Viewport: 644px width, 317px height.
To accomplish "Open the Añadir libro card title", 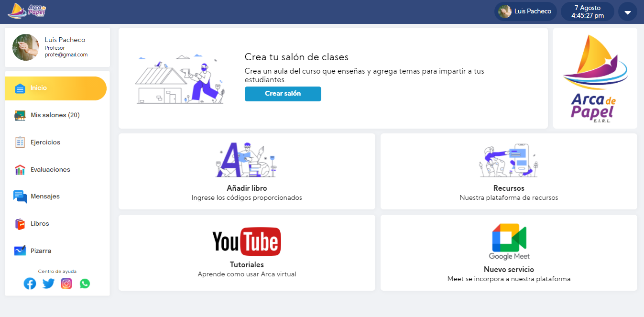I will pos(247,188).
